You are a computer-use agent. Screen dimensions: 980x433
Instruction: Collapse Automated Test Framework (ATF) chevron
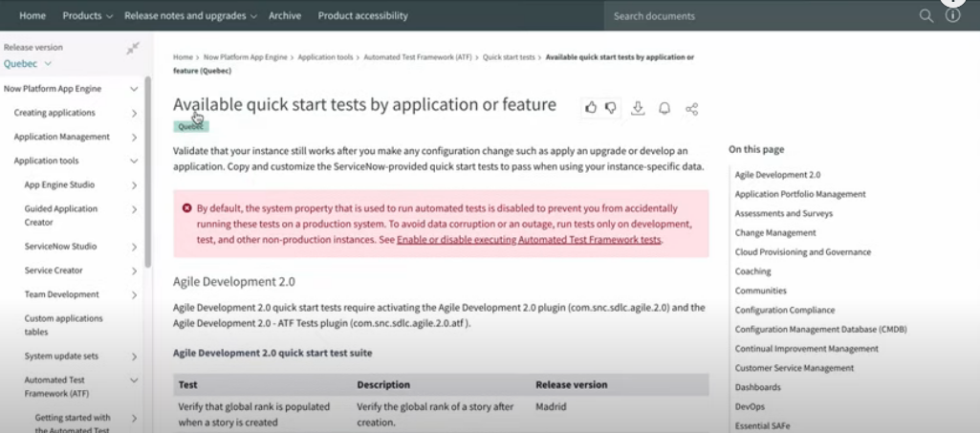tap(134, 379)
